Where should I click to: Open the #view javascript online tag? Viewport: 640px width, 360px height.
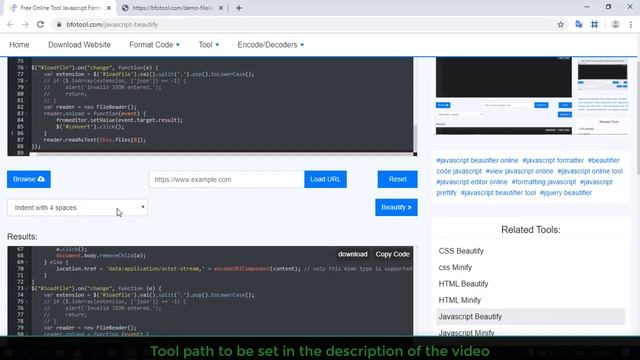[x=519, y=171]
